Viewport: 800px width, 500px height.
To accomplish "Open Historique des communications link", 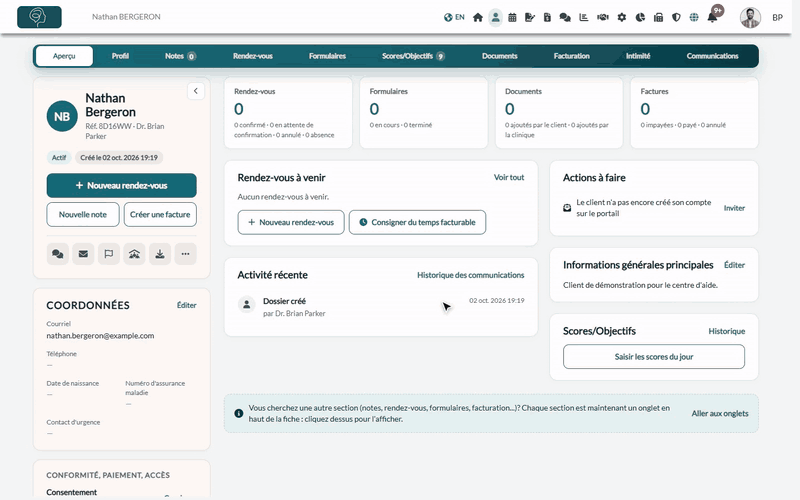I will pyautogui.click(x=470, y=275).
